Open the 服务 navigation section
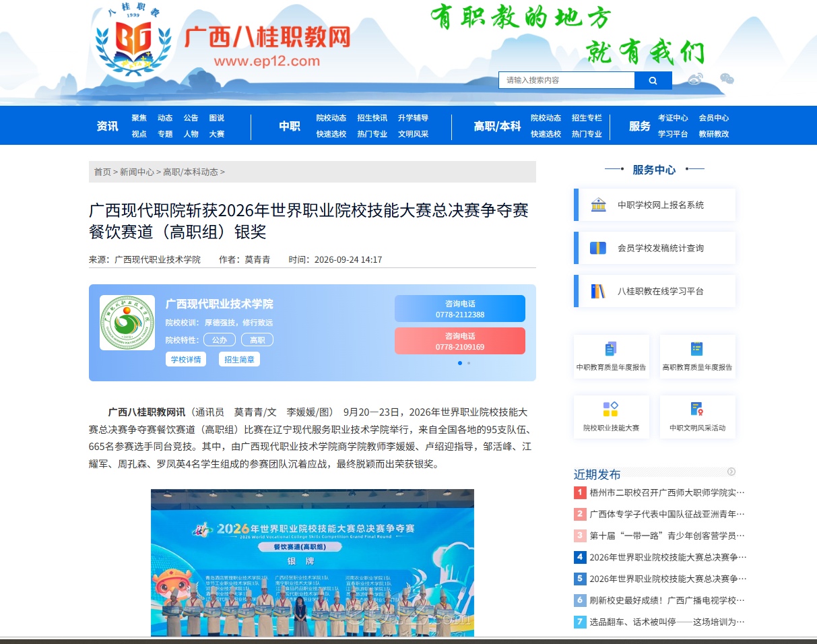The width and height of the screenshot is (817, 644). (x=640, y=126)
